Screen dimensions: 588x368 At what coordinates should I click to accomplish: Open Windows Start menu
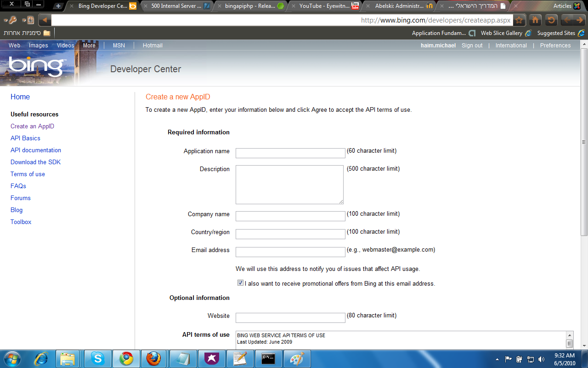(x=11, y=358)
